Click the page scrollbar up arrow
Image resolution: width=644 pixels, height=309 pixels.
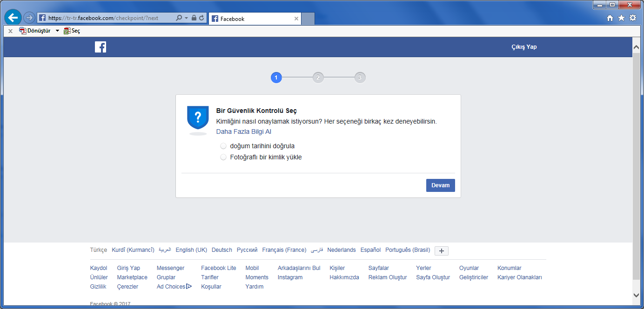pyautogui.click(x=637, y=47)
